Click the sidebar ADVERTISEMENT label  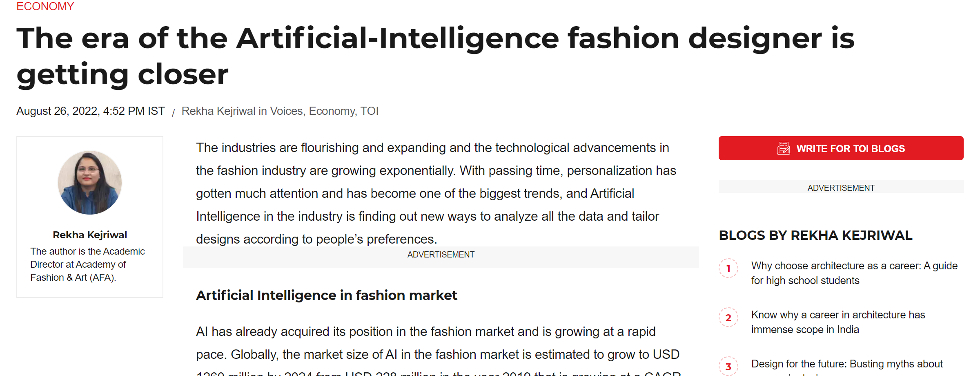pos(841,188)
